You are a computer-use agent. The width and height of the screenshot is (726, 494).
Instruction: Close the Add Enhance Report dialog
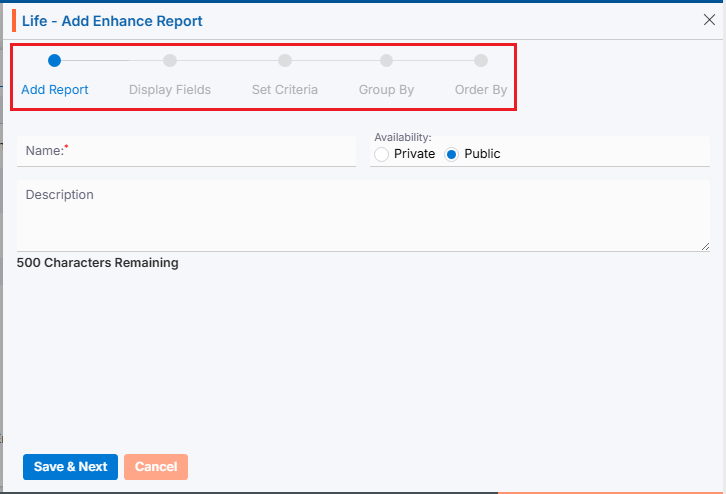tap(709, 20)
